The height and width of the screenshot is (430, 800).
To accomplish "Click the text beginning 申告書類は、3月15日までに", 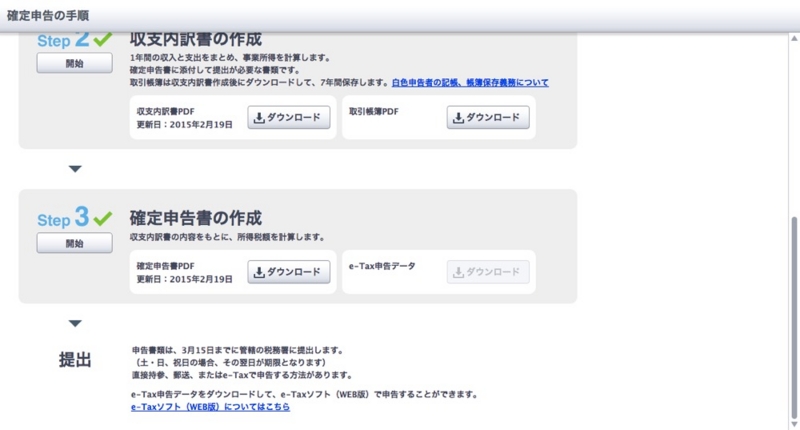I will coord(238,350).
